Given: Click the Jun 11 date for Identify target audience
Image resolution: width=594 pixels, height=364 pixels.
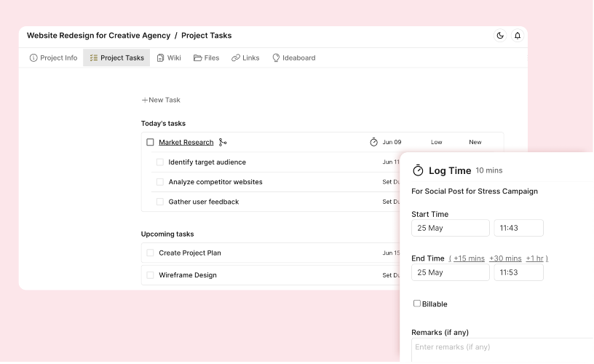Looking at the screenshot, I should pyautogui.click(x=391, y=162).
